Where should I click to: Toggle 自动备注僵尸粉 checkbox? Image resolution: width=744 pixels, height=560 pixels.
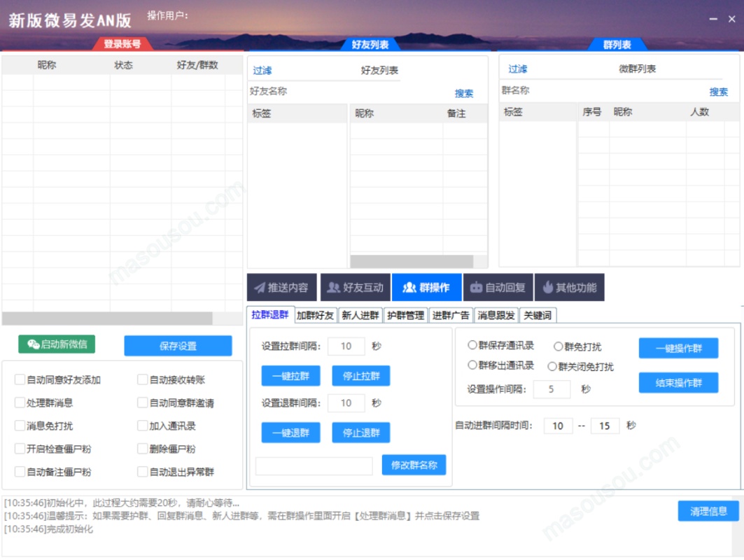(20, 472)
